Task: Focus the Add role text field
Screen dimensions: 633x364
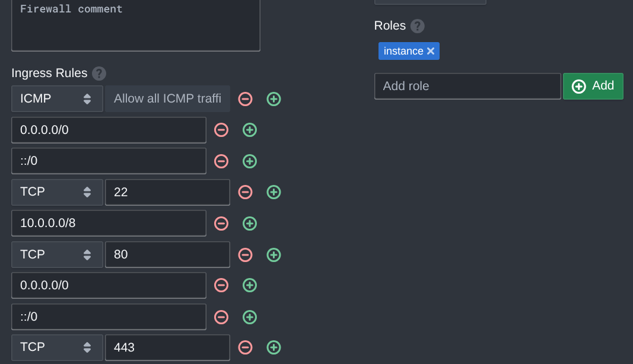Action: pos(467,86)
